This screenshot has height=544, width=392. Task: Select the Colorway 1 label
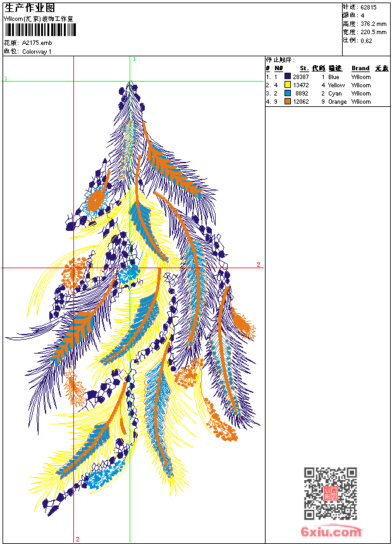37,52
